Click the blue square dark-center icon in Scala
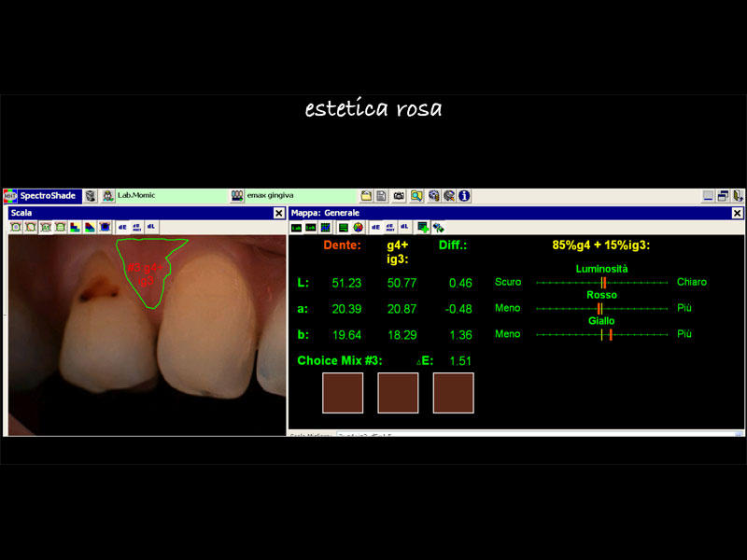 (105, 227)
